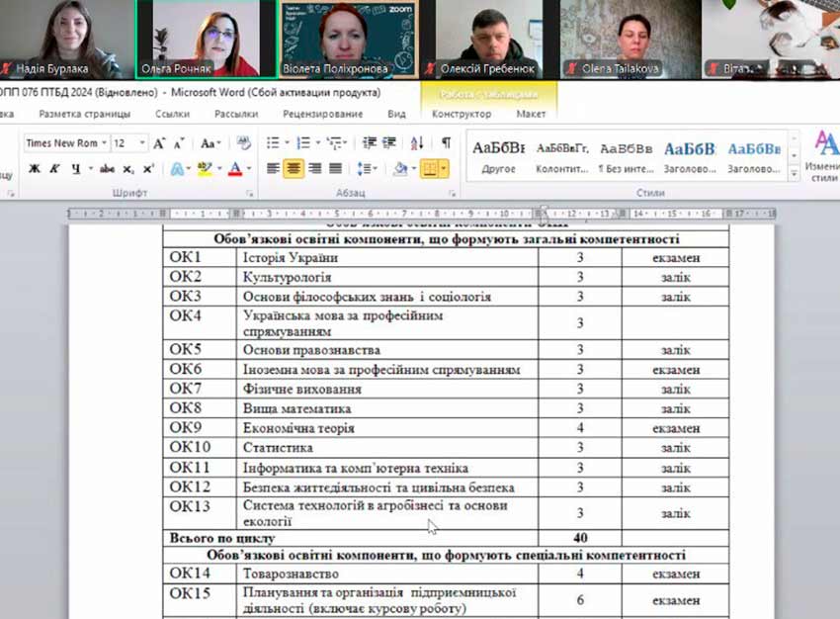Open the red font color picker arrow
The width and height of the screenshot is (840, 619).
coord(247,169)
